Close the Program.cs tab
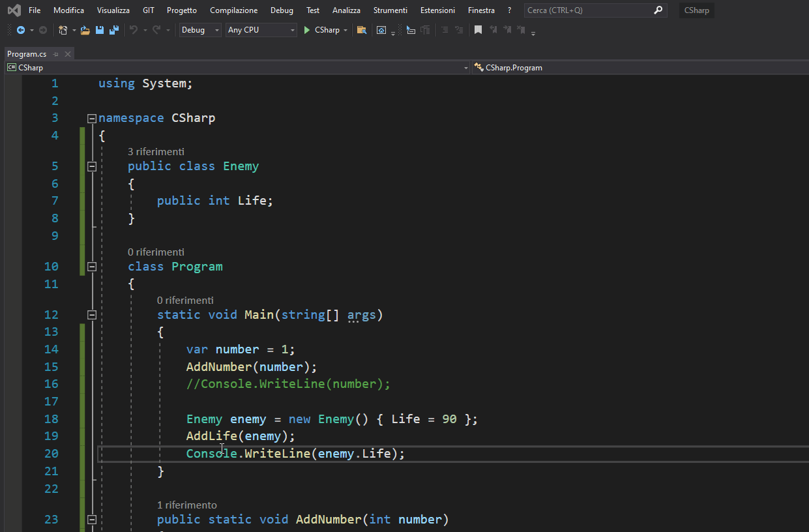Image resolution: width=809 pixels, height=532 pixels. tap(67, 54)
